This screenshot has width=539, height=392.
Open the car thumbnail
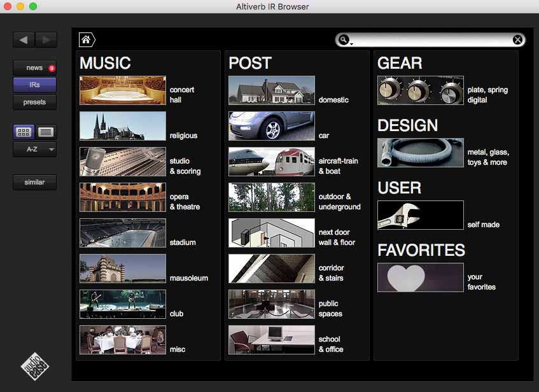(272, 126)
